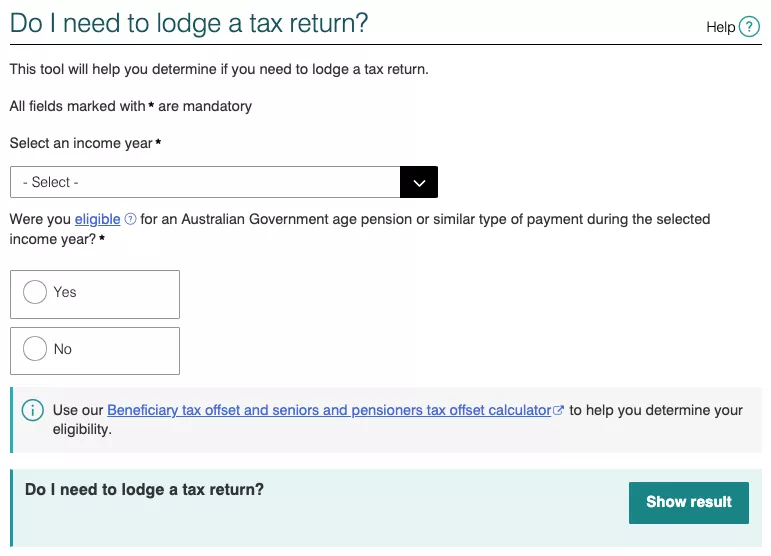Click the black chevron arrow on income year dropdown

(x=419, y=182)
